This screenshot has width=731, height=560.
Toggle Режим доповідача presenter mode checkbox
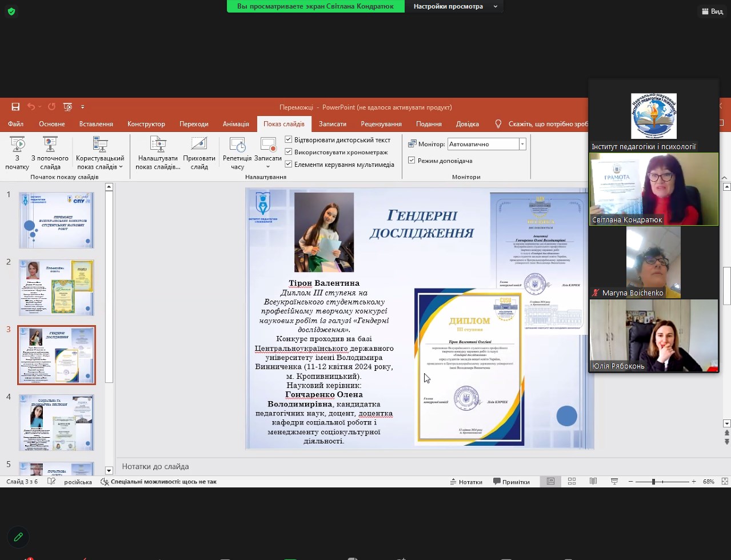tap(412, 161)
